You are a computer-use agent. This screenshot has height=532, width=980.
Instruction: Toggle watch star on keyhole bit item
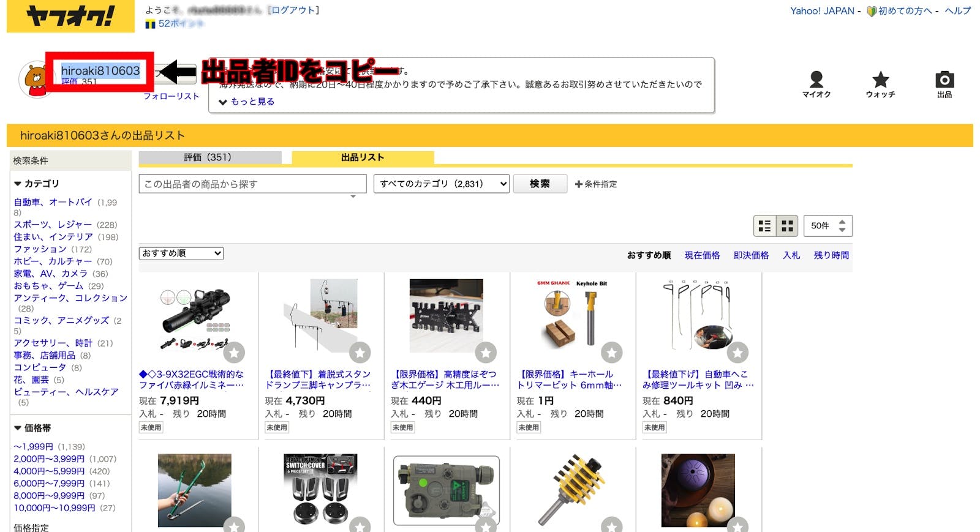point(611,353)
